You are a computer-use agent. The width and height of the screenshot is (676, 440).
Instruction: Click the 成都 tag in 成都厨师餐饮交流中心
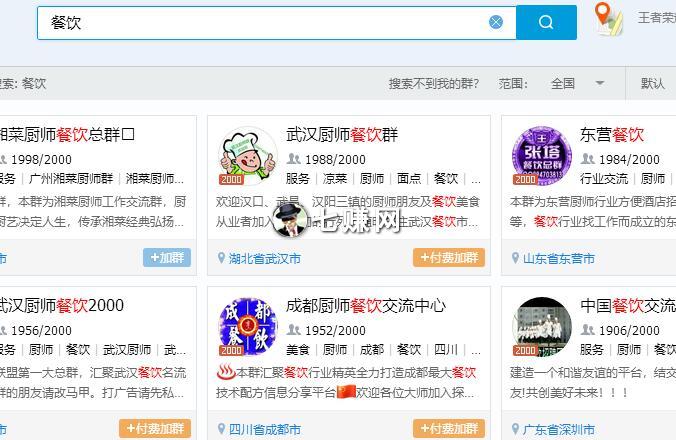tap(372, 350)
